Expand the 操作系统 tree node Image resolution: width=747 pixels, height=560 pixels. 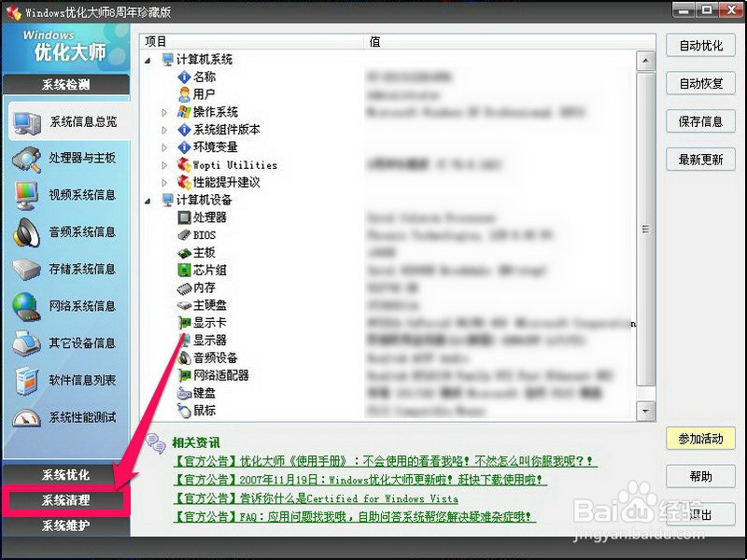(x=164, y=112)
